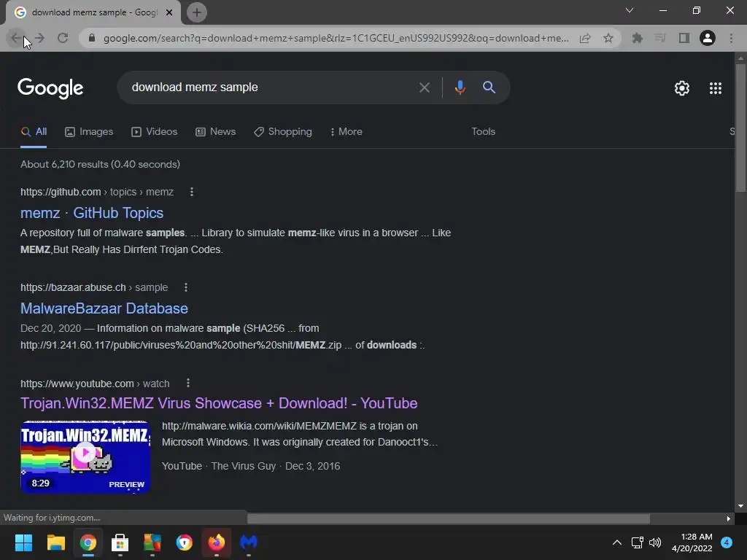Open the volume control in the system tray
Screen dimensions: 747x560
click(655, 542)
